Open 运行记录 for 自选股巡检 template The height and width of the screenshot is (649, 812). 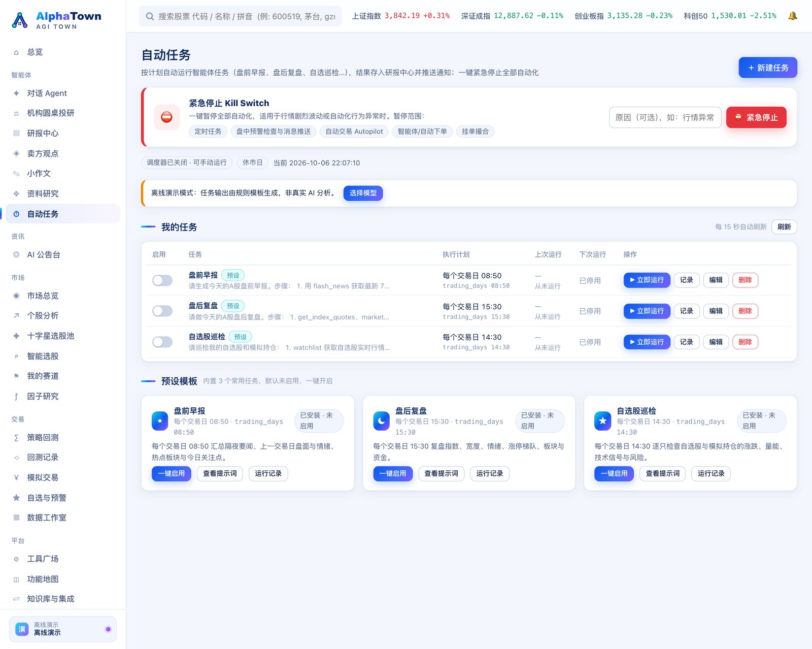click(x=710, y=473)
